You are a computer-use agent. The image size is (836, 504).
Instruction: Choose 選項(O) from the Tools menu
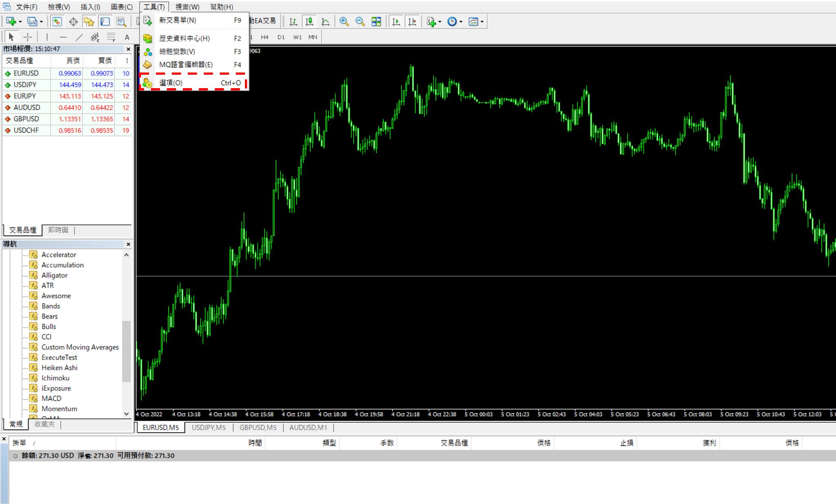pyautogui.click(x=194, y=83)
